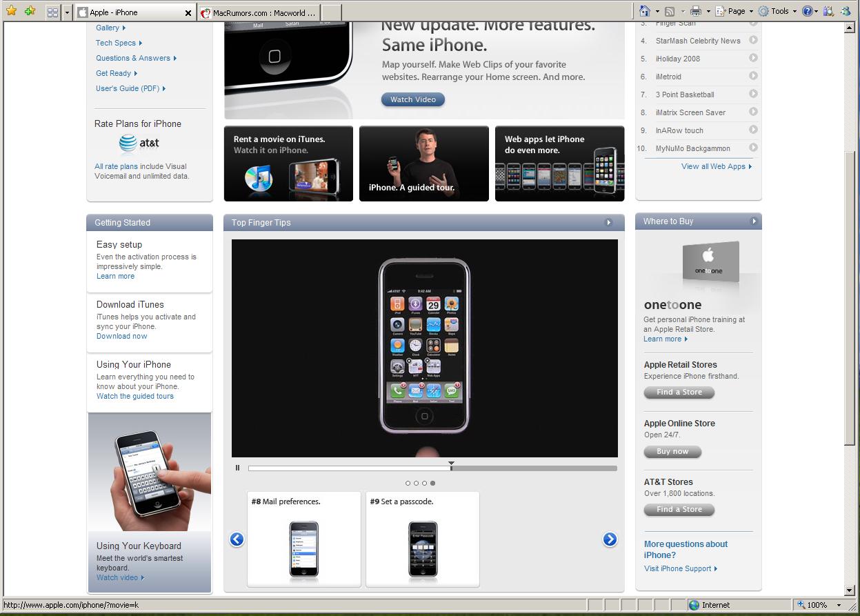Select the second page indicator dot
Image resolution: width=860 pixels, height=616 pixels.
click(x=416, y=484)
